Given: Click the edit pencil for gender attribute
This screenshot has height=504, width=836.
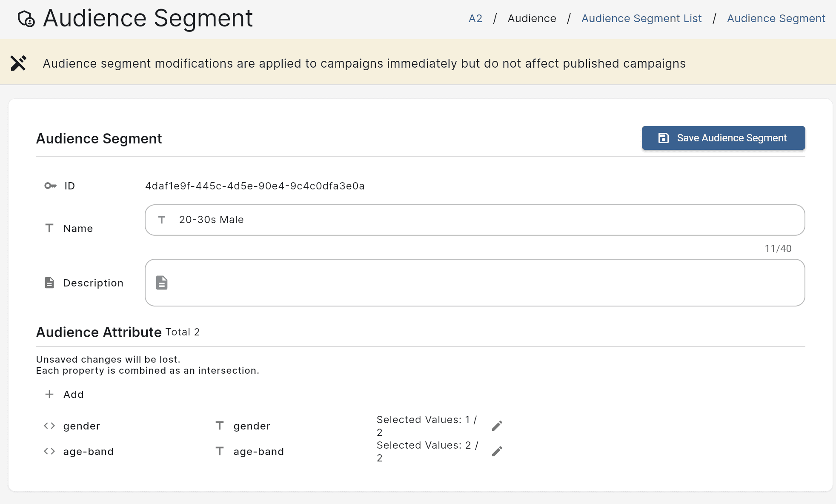Looking at the screenshot, I should click(497, 426).
